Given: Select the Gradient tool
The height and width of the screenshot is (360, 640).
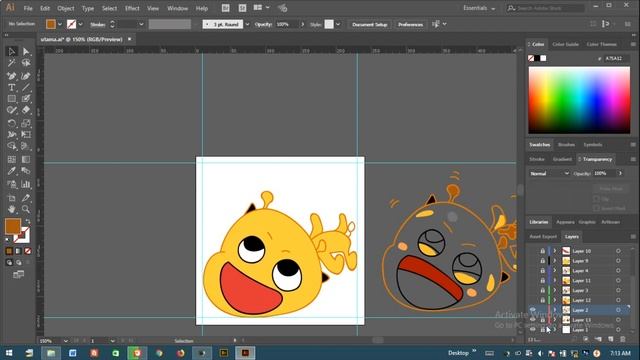Looking at the screenshot, I should 26,159.
